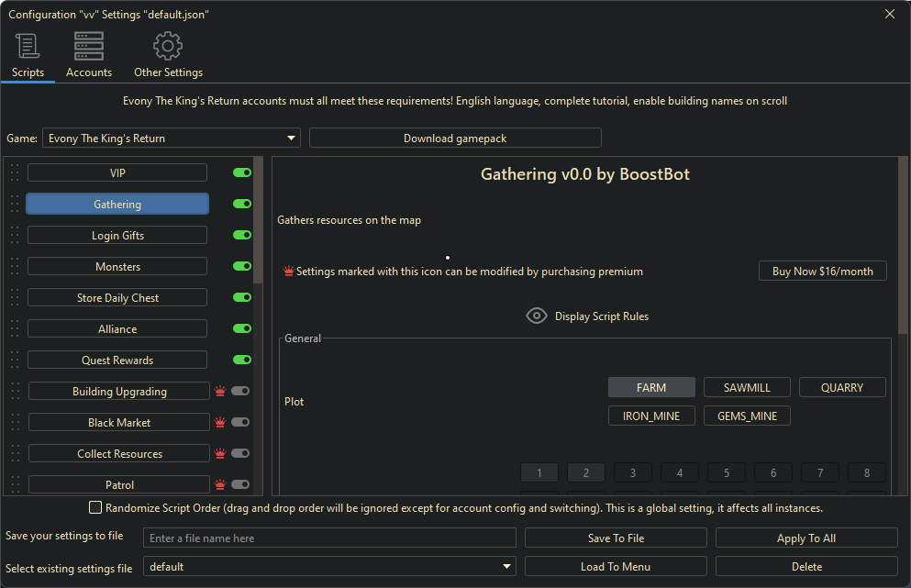Select the Quest Rewards script
The height and width of the screenshot is (588, 911).
pyautogui.click(x=117, y=360)
